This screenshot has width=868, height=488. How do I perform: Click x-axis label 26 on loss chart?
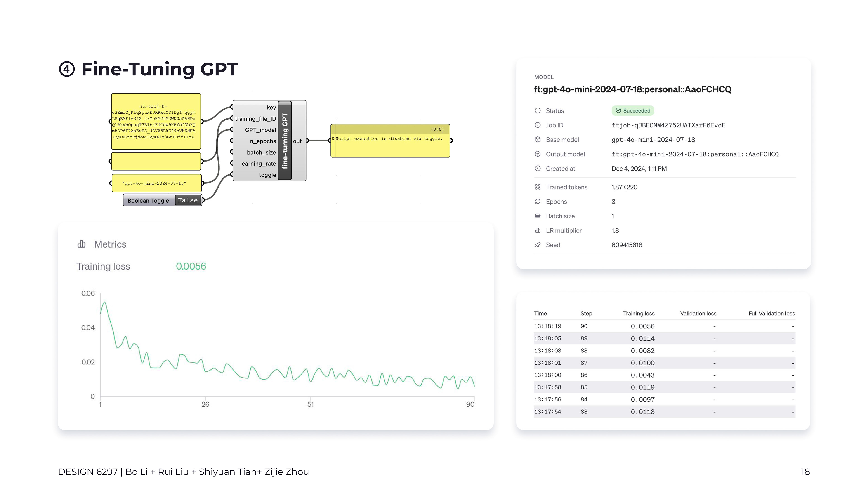point(205,404)
